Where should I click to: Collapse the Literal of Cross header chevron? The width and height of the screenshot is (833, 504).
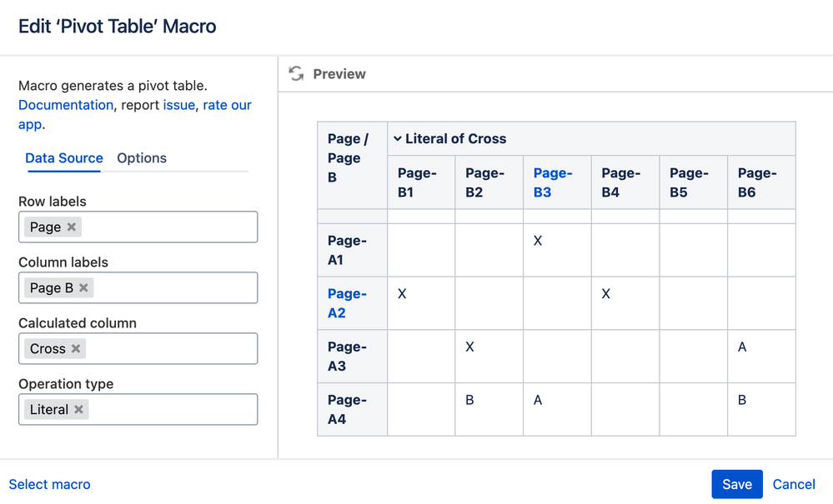click(398, 139)
